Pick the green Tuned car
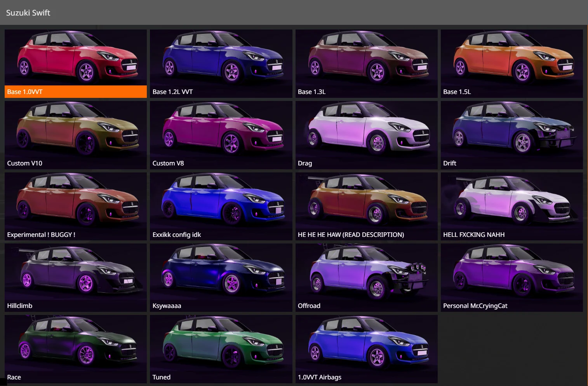 221,344
